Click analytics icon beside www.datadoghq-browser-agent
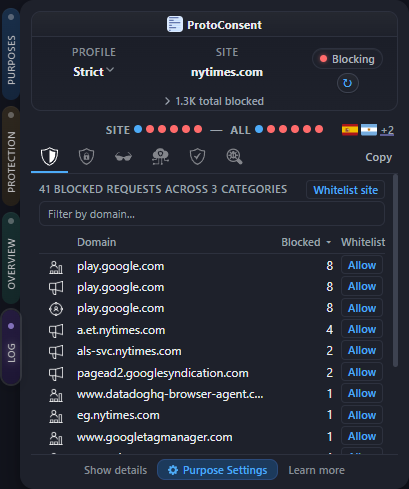The width and height of the screenshot is (409, 489). pos(56,395)
